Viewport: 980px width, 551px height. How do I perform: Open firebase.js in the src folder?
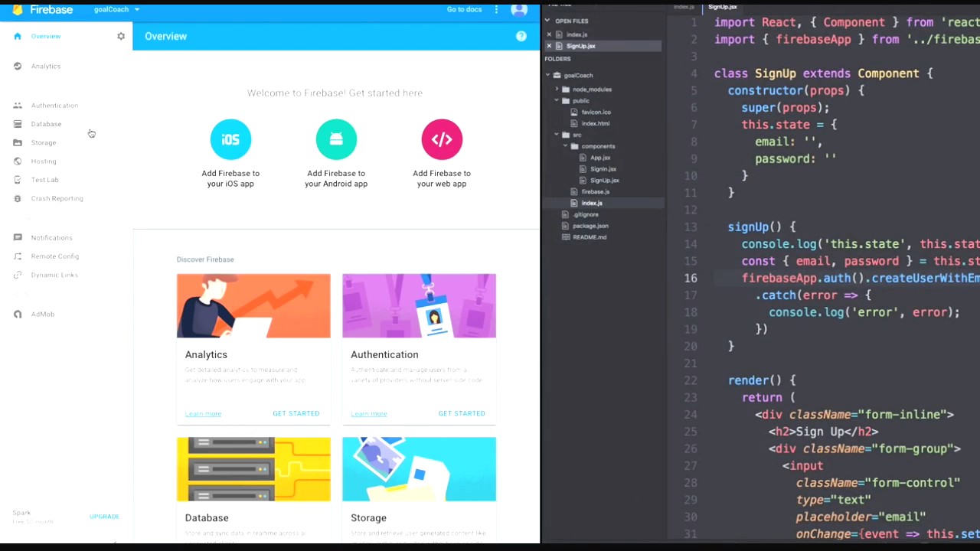(596, 191)
